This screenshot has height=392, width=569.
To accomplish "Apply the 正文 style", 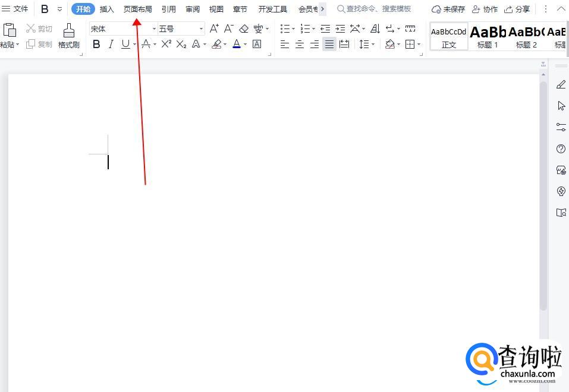I will pyautogui.click(x=449, y=36).
